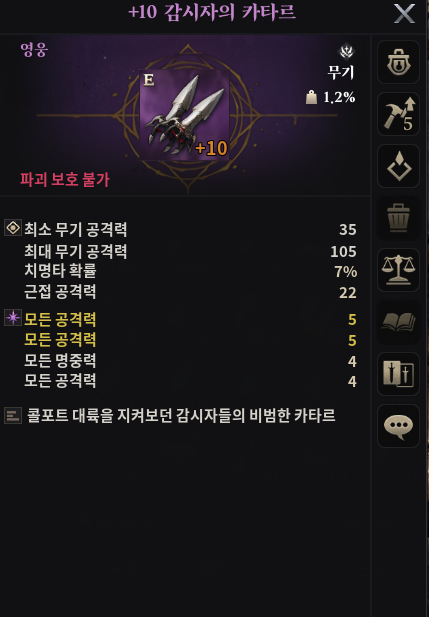This screenshot has height=617, width=429.
Task: Open the balance scales market icon
Action: 398,270
